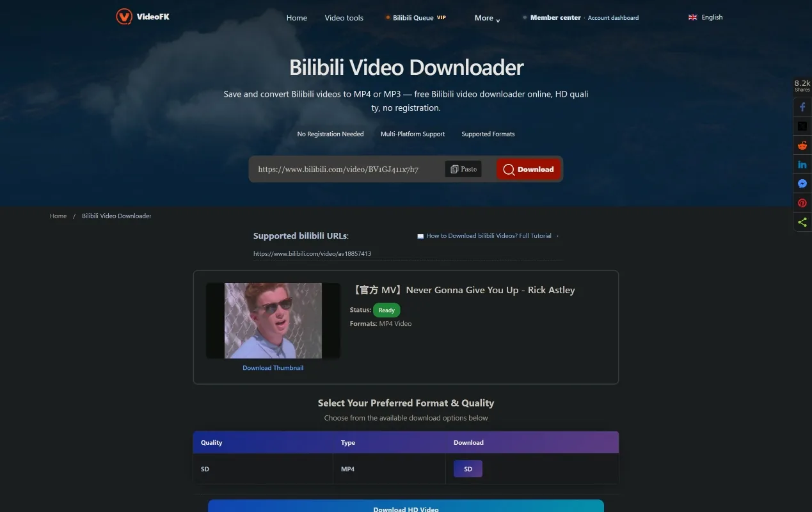The height and width of the screenshot is (512, 812).
Task: Click the 8.2k Shares counter
Action: point(802,86)
